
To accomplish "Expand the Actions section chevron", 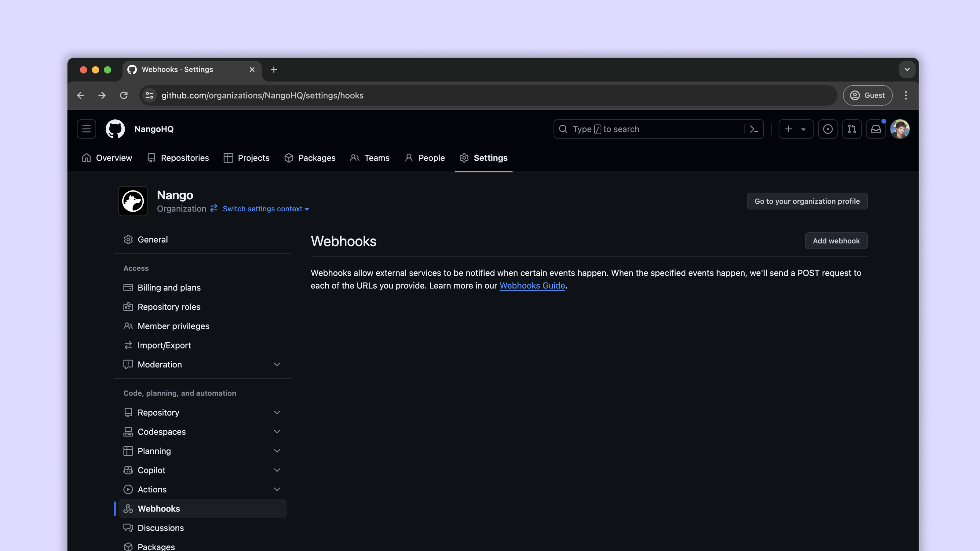I will [x=277, y=489].
